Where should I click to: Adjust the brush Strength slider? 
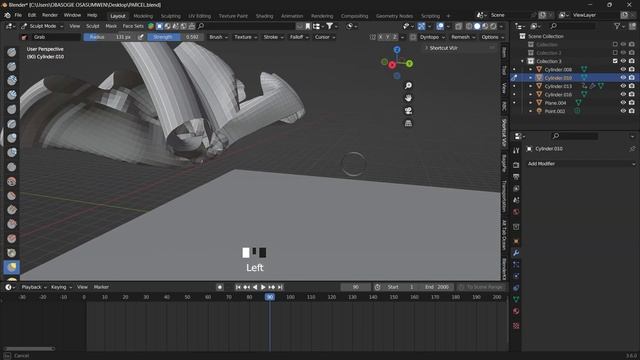pos(176,37)
